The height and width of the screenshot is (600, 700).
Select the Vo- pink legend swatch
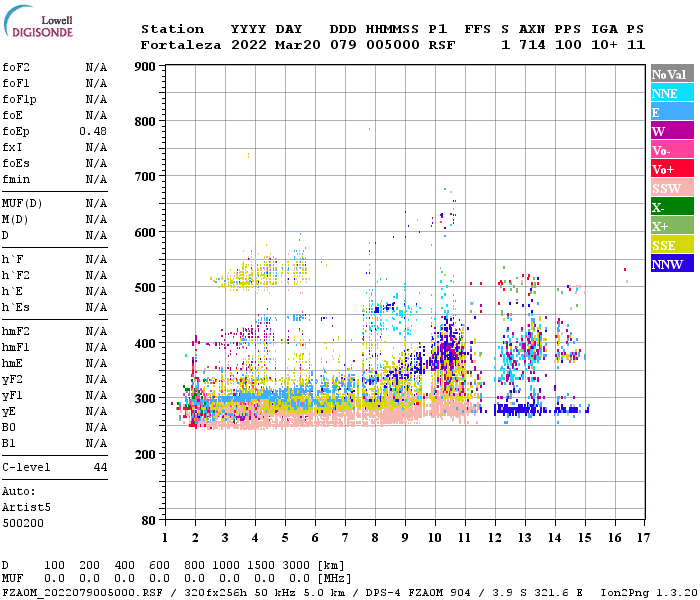pos(672,150)
